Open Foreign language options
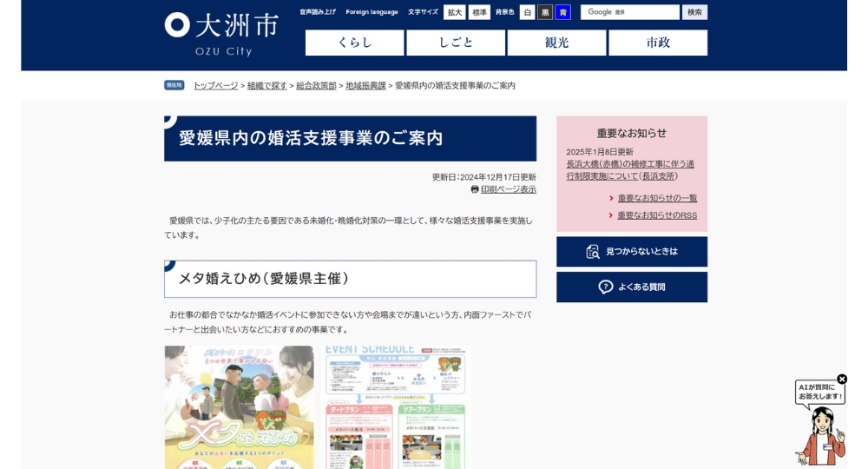 coord(372,11)
